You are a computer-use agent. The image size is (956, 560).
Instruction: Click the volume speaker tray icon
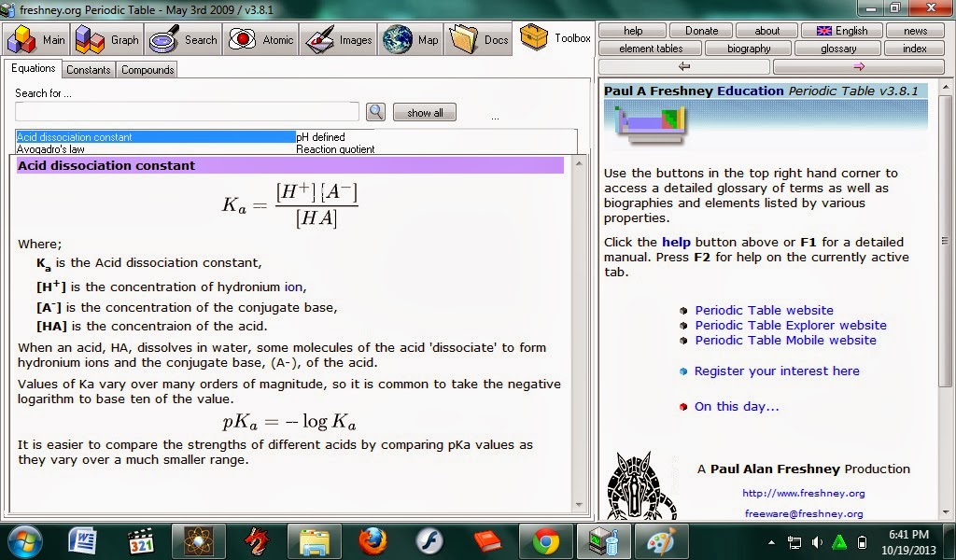tap(817, 541)
